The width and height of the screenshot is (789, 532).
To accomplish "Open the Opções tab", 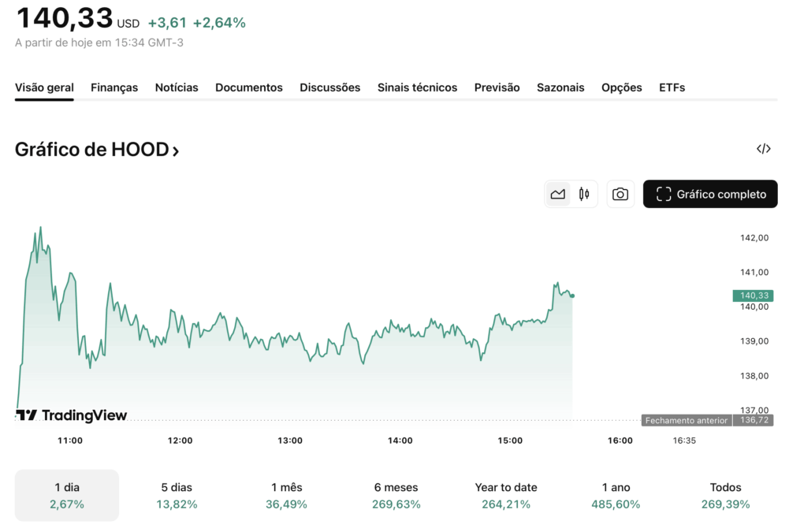I will tap(621, 87).
